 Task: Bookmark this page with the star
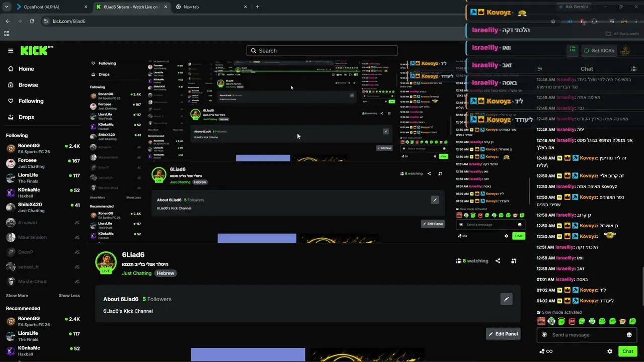553,21
